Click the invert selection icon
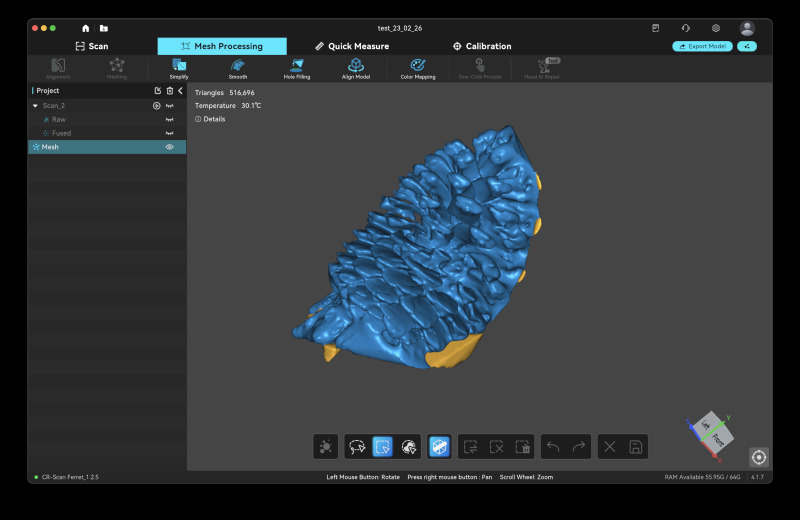The width and height of the screenshot is (800, 520). [x=470, y=447]
